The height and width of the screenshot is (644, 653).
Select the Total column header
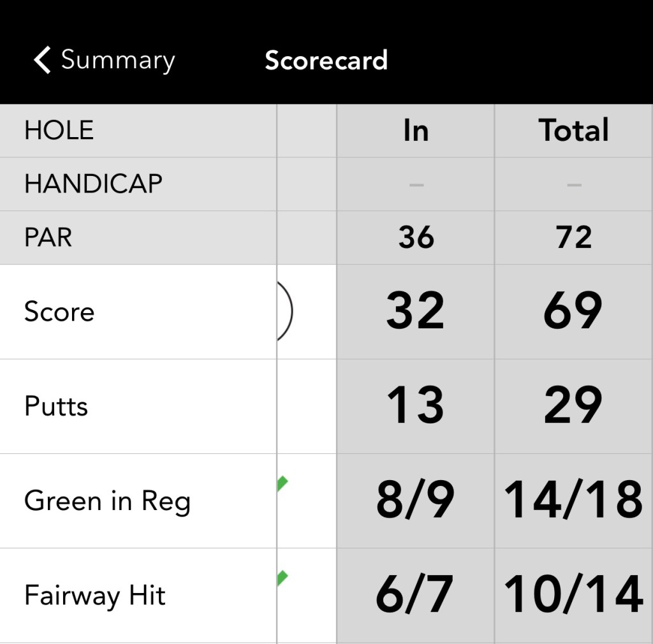coord(574,131)
